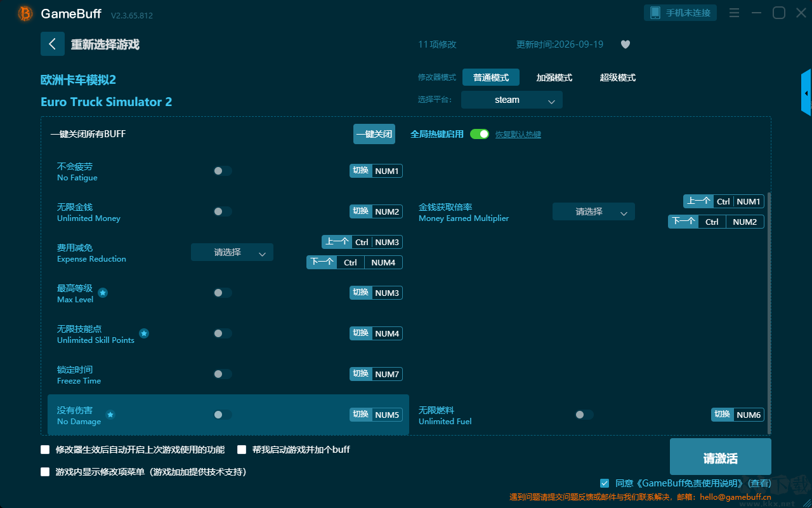This screenshot has height=508, width=812.
Task: Check auto-enable last used functions checkbox
Action: (45, 450)
